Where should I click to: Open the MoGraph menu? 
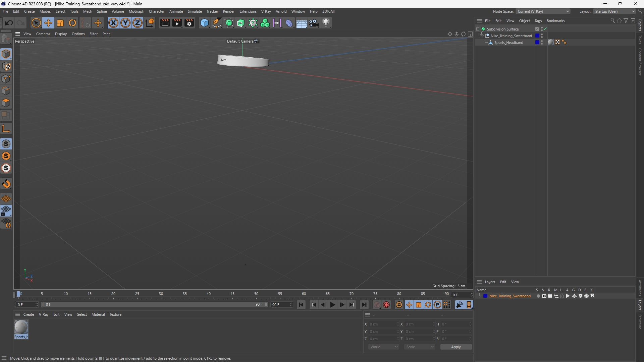[x=136, y=11]
